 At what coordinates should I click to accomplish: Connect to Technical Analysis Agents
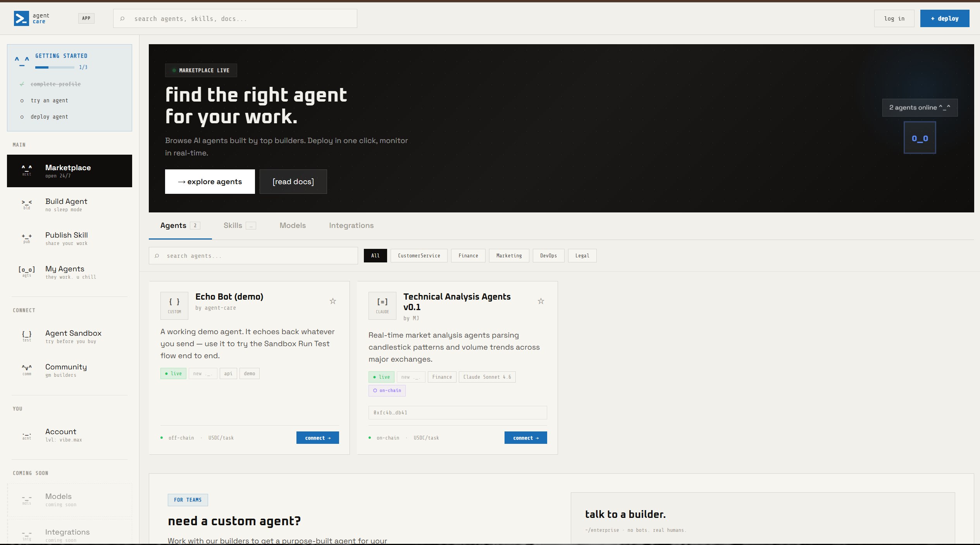[525, 438]
